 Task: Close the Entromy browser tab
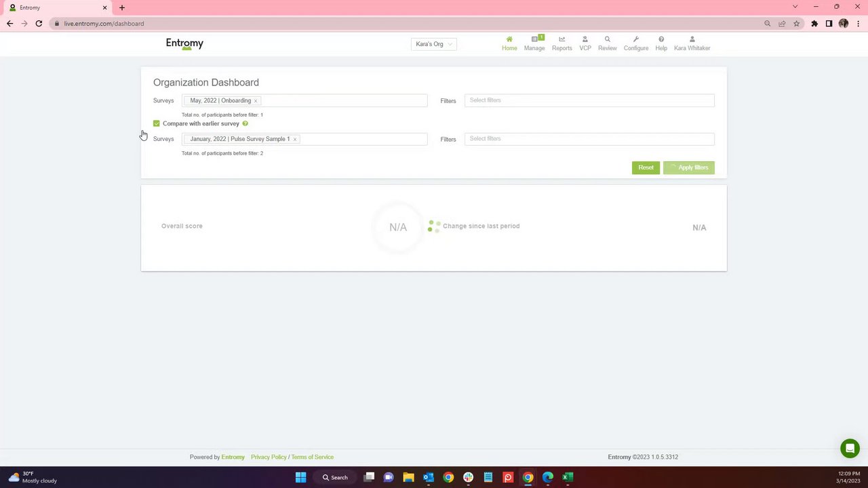(104, 7)
